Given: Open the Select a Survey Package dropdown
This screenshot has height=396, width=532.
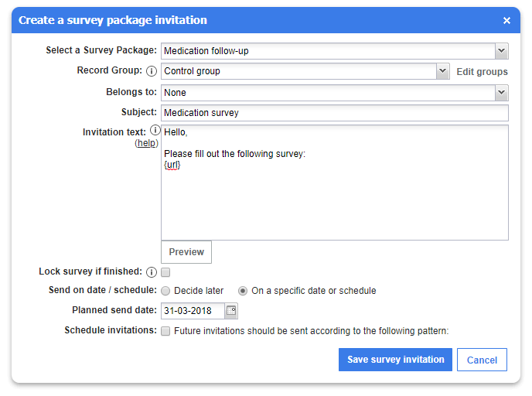Looking at the screenshot, I should (502, 51).
